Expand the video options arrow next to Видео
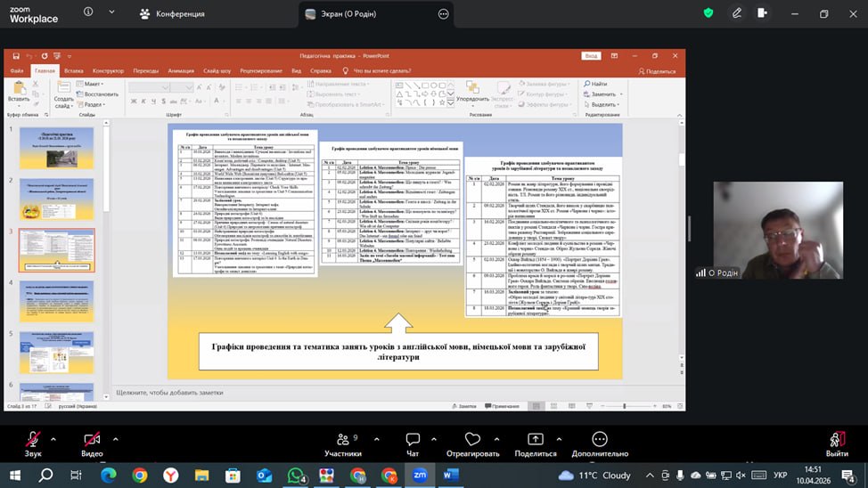 [115, 439]
